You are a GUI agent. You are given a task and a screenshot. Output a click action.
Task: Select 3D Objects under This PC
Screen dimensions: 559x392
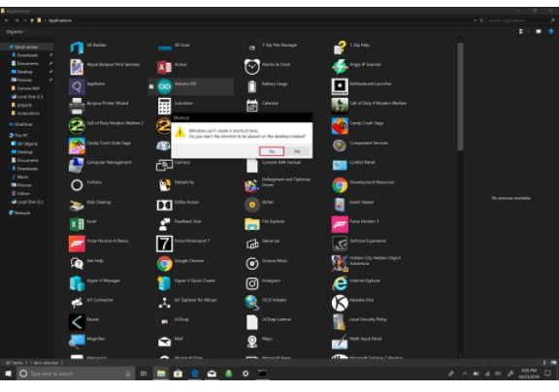click(x=24, y=144)
